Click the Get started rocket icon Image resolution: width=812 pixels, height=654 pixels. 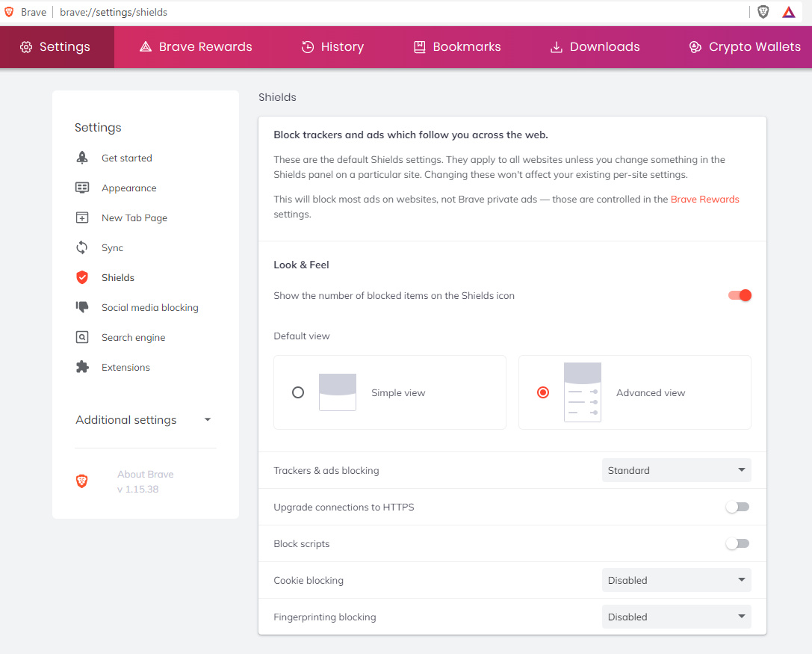[x=82, y=158]
